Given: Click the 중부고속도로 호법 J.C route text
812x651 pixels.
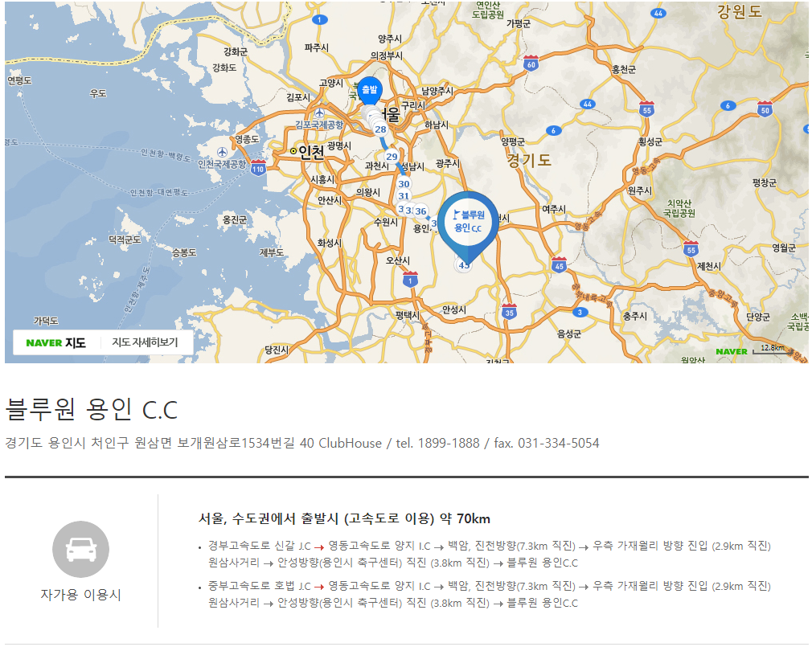Looking at the screenshot, I should 260,586.
